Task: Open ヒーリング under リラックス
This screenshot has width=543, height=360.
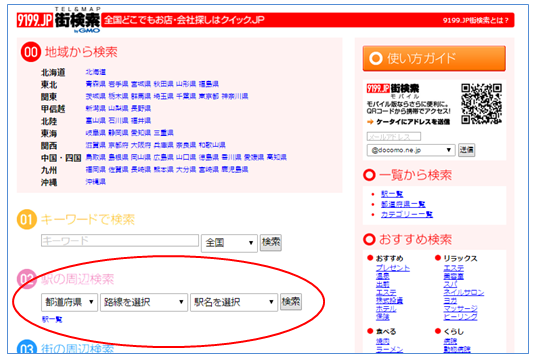Action: (460, 316)
